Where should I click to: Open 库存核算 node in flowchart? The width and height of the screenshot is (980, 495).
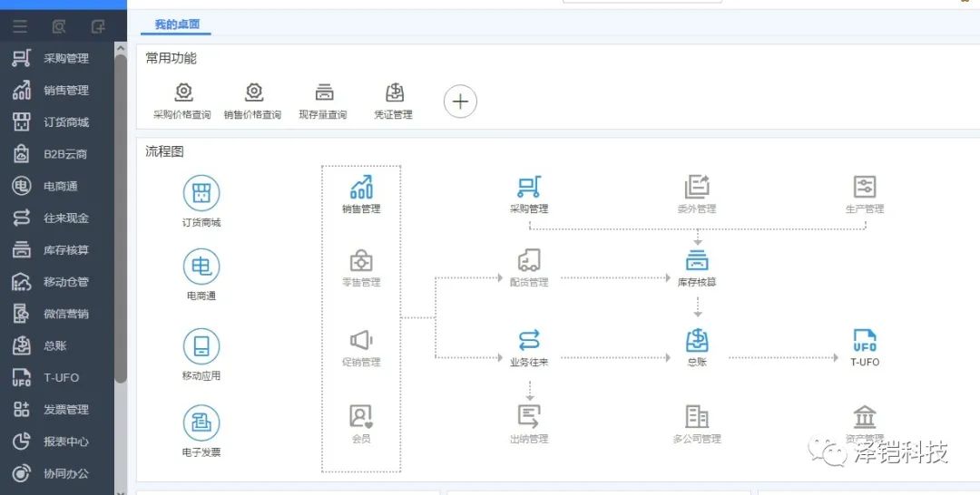click(697, 261)
